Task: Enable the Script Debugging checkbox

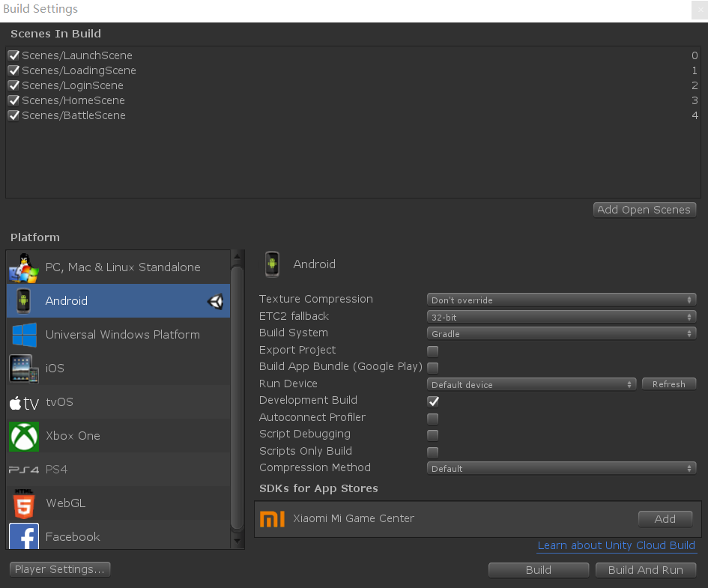Action: click(x=432, y=434)
